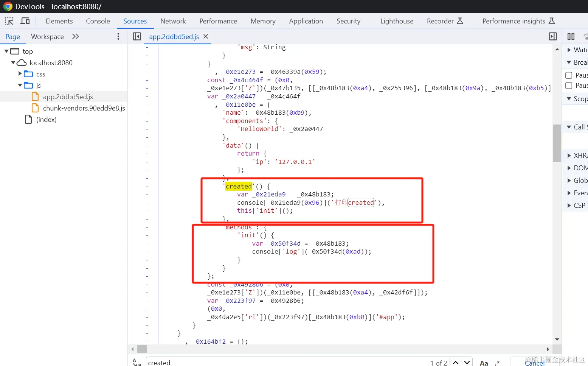
Task: Toggle regular expression search option
Action: tap(497, 363)
